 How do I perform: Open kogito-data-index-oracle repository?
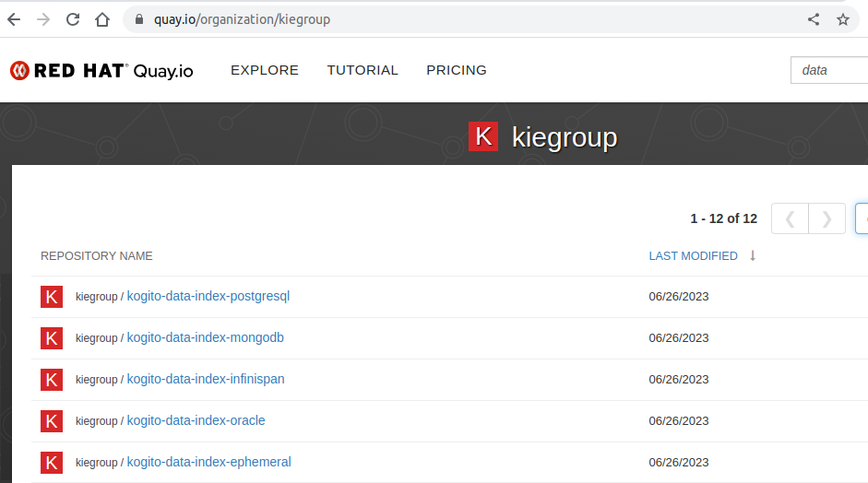(x=196, y=420)
